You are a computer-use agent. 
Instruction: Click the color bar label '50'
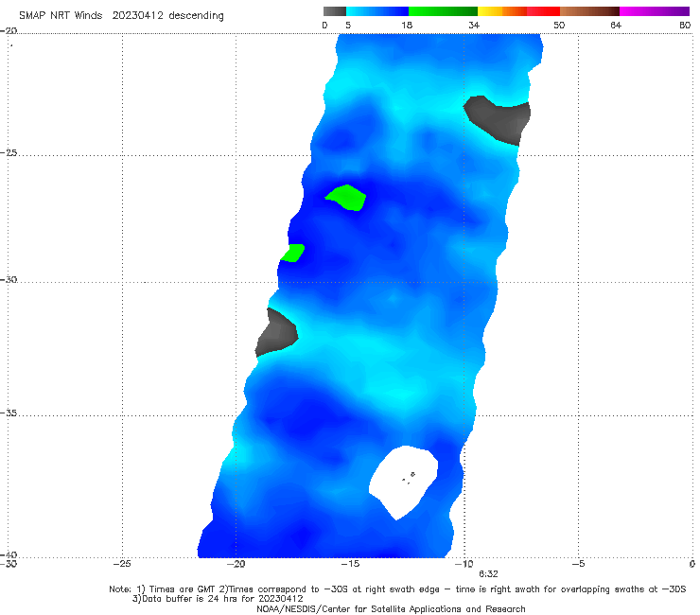coord(559,25)
